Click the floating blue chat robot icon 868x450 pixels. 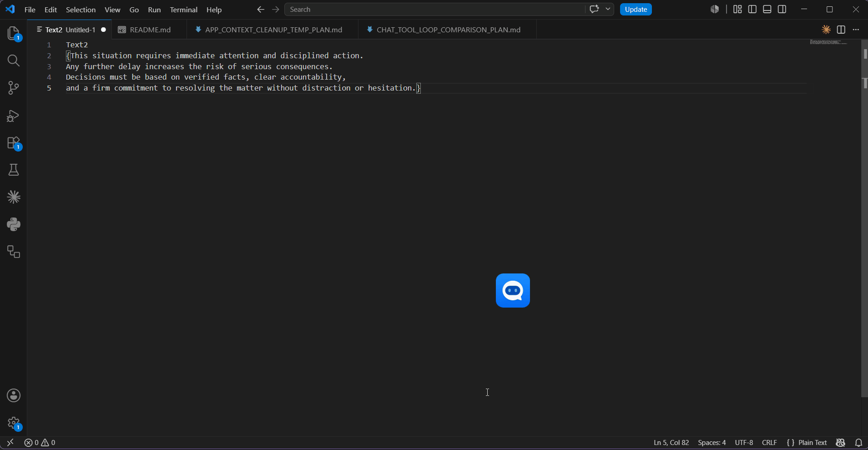(513, 290)
